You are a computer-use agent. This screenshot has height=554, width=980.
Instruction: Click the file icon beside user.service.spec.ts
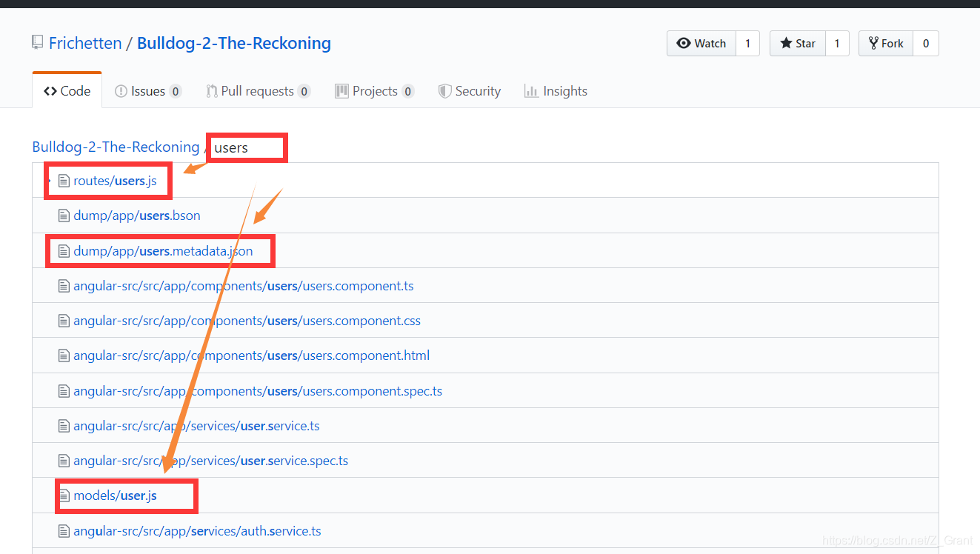[x=64, y=461]
